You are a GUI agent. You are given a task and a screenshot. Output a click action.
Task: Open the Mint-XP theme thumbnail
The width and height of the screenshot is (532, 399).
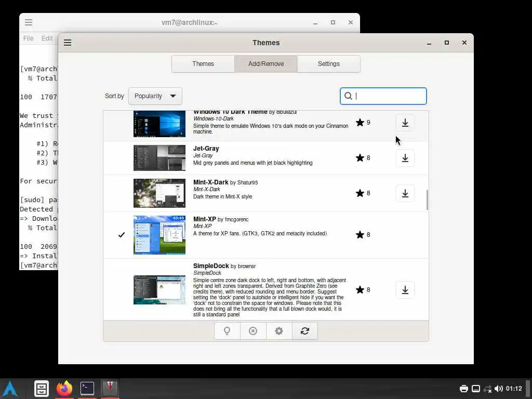pos(159,235)
